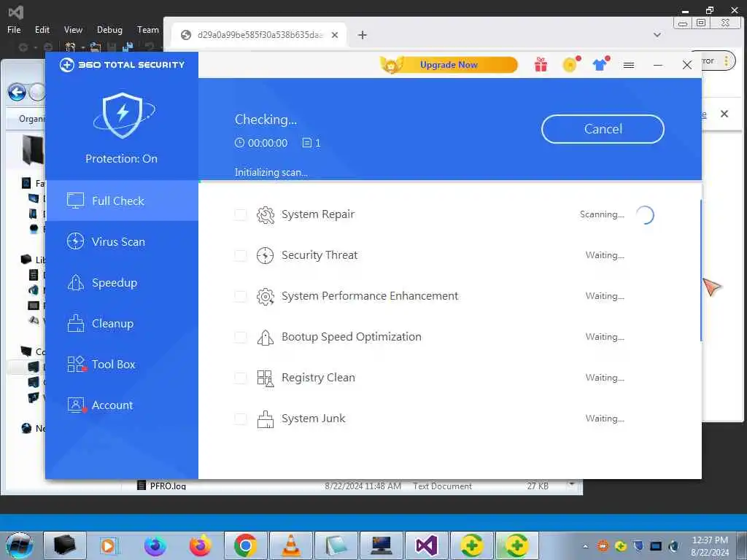Open the Account section
This screenshot has height=560, width=747.
coord(122,405)
